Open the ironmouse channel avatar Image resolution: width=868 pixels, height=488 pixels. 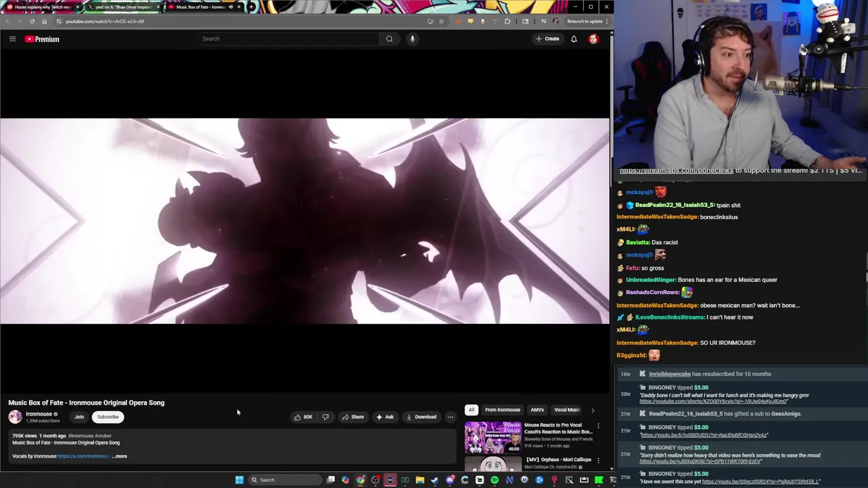point(15,417)
